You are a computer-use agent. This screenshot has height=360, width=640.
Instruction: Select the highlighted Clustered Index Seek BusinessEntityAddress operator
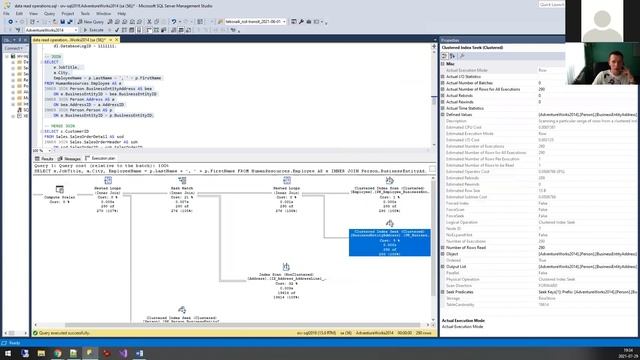pyautogui.click(x=389, y=242)
